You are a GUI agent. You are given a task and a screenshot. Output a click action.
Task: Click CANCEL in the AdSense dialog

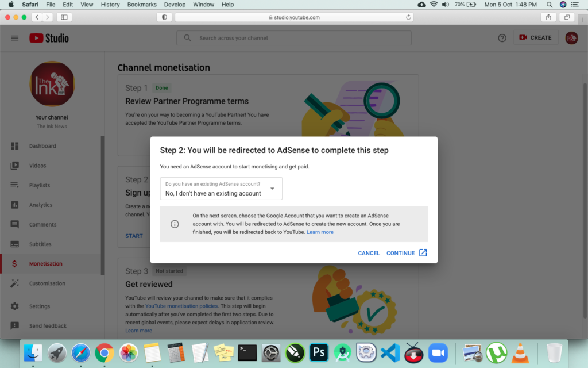point(369,253)
